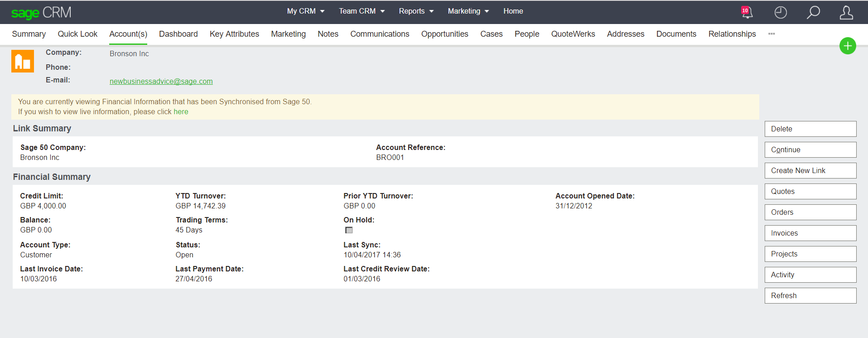The width and height of the screenshot is (868, 338).
Task: Select the Account(s) tab
Action: click(128, 34)
